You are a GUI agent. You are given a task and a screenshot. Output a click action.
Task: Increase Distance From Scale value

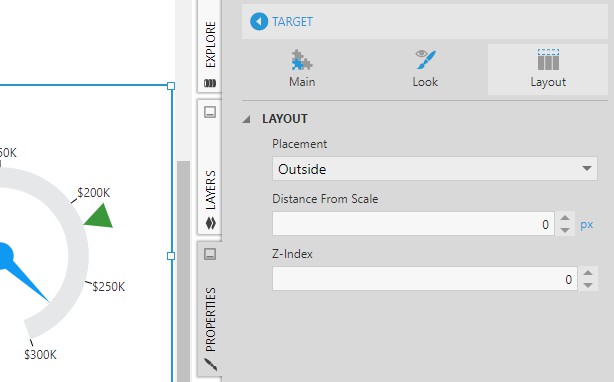pos(565,218)
